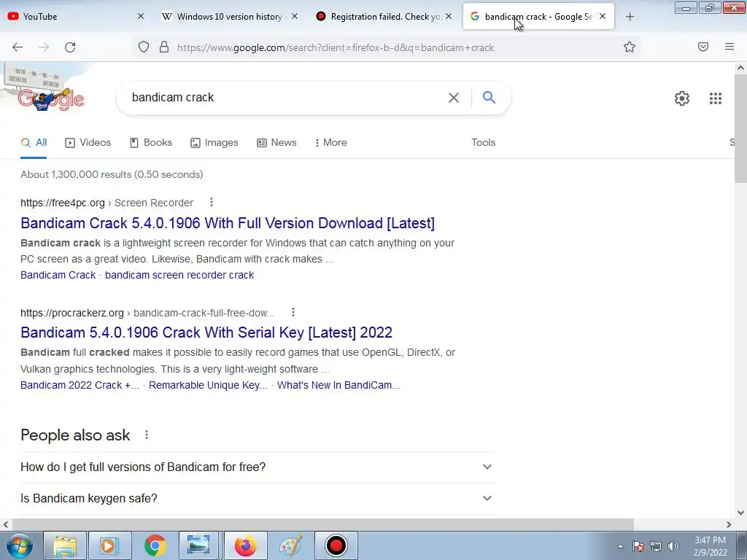747x560 pixels.
Task: Click "bandicam screen recorder crack" sitelink
Action: click(x=179, y=275)
